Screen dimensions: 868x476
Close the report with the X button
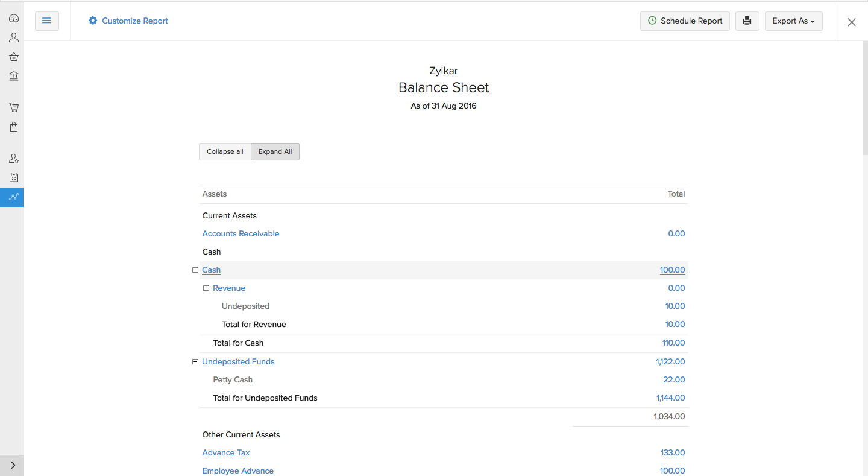tap(851, 22)
